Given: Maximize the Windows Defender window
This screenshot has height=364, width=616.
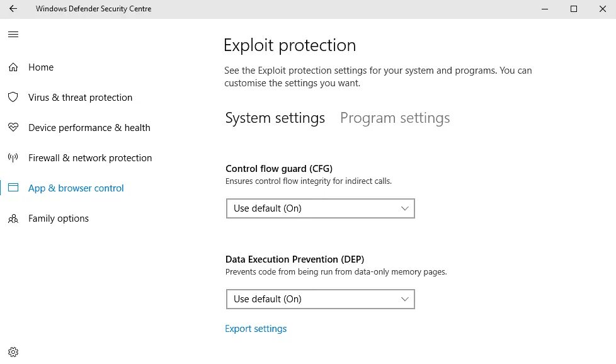Looking at the screenshot, I should click(574, 9).
